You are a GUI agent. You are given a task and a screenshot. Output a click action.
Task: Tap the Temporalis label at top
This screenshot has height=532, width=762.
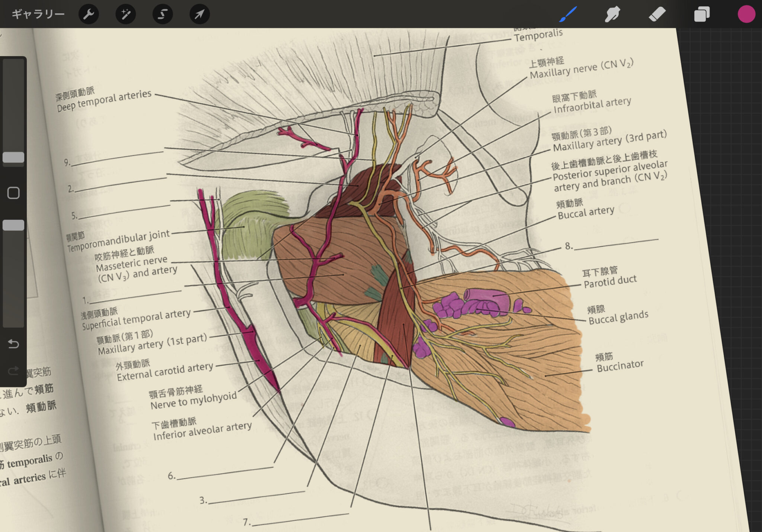tap(538, 35)
